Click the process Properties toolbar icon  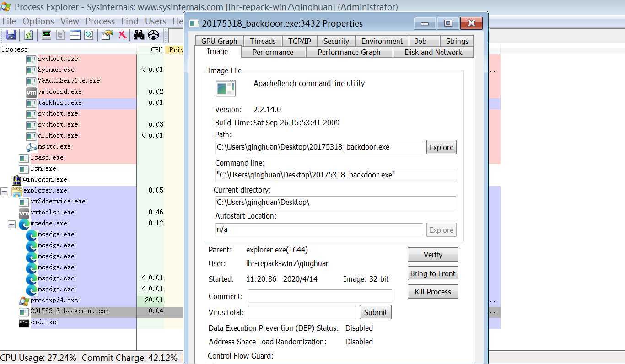(x=107, y=35)
